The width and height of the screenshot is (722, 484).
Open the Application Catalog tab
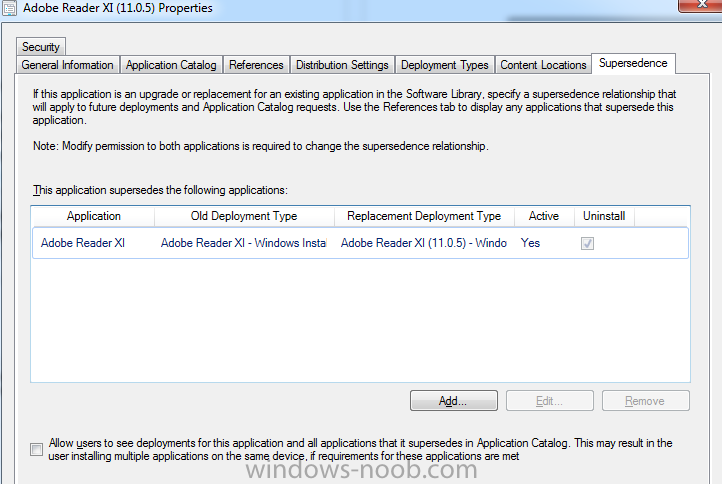(x=171, y=65)
